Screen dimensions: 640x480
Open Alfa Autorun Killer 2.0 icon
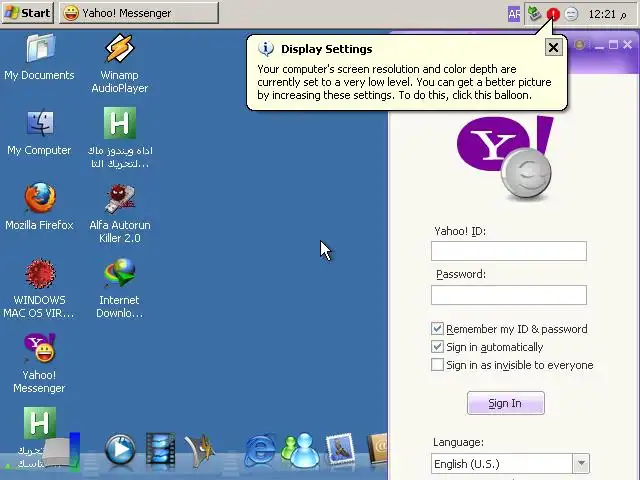tap(120, 213)
